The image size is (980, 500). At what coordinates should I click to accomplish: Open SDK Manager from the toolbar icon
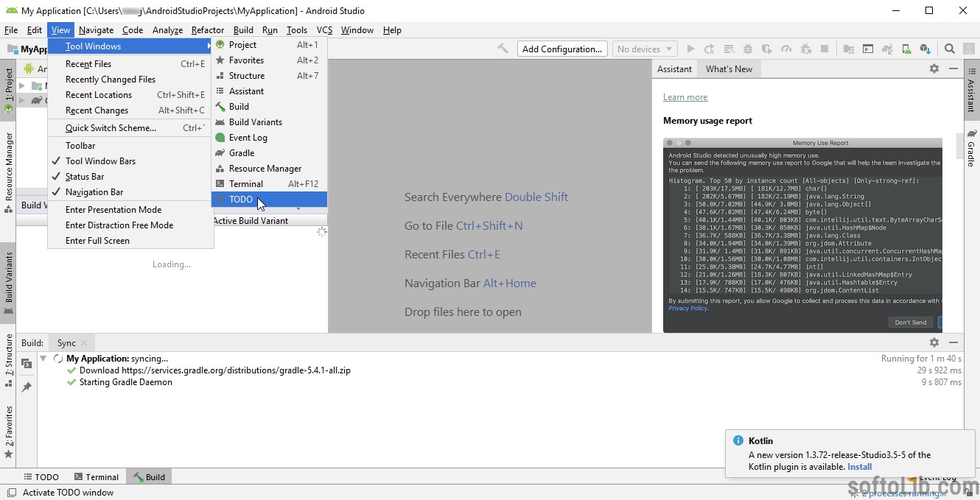[925, 49]
